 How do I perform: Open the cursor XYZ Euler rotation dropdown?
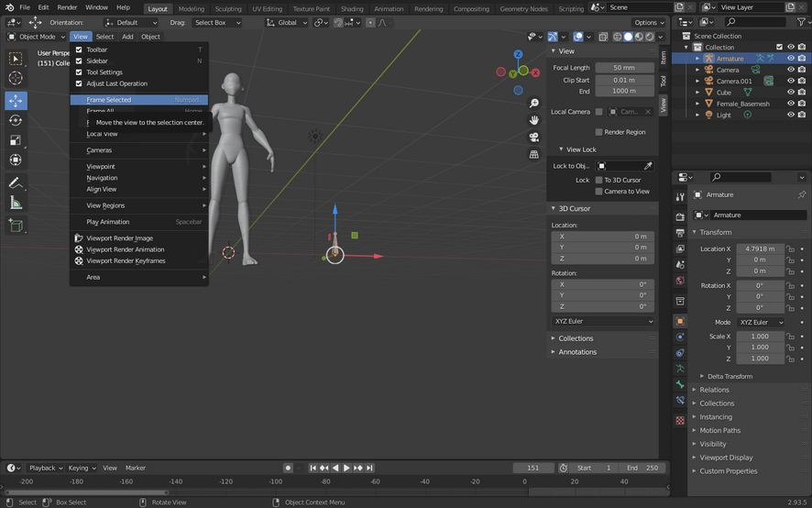tap(603, 321)
